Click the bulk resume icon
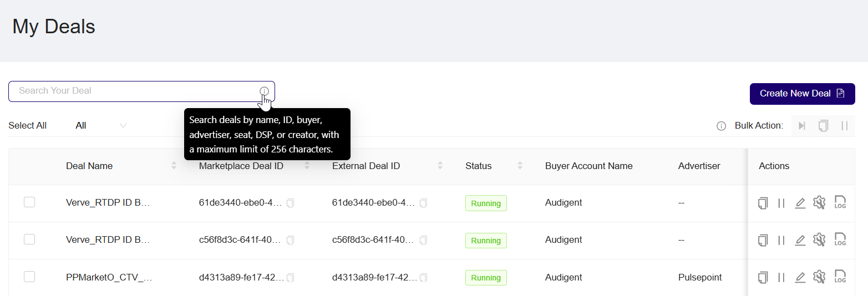Screen dimensions: 868x296 tap(802, 126)
